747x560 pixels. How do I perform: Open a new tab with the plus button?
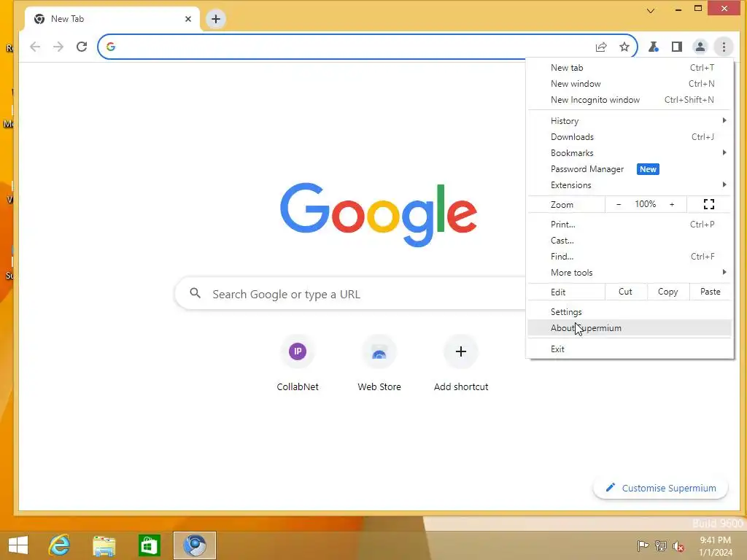pyautogui.click(x=216, y=19)
